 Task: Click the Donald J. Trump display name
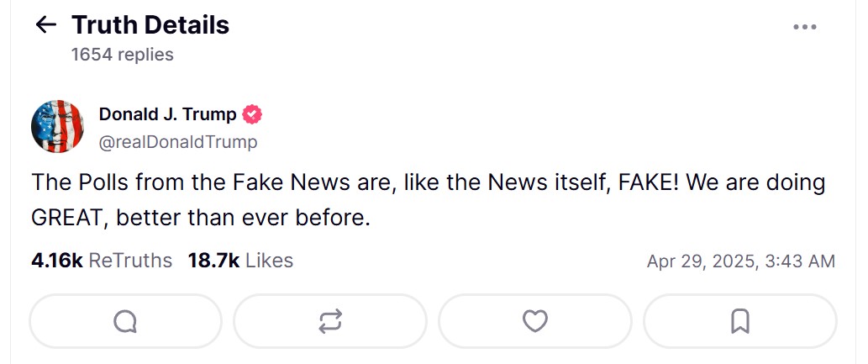click(x=167, y=114)
